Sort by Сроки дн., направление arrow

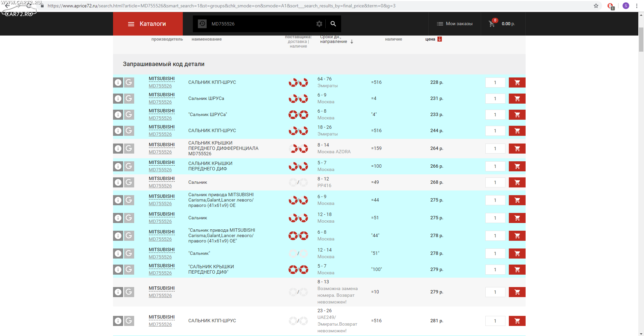coord(352,42)
